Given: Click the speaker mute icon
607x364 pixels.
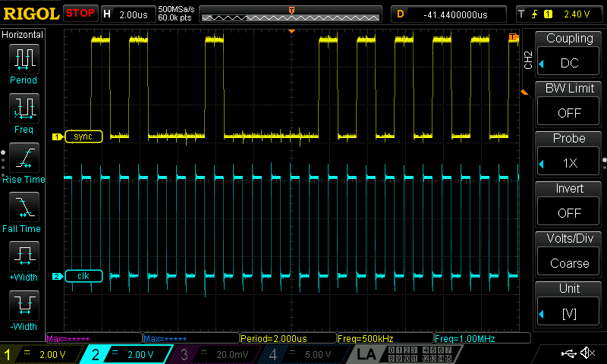Looking at the screenshot, I should [587, 353].
